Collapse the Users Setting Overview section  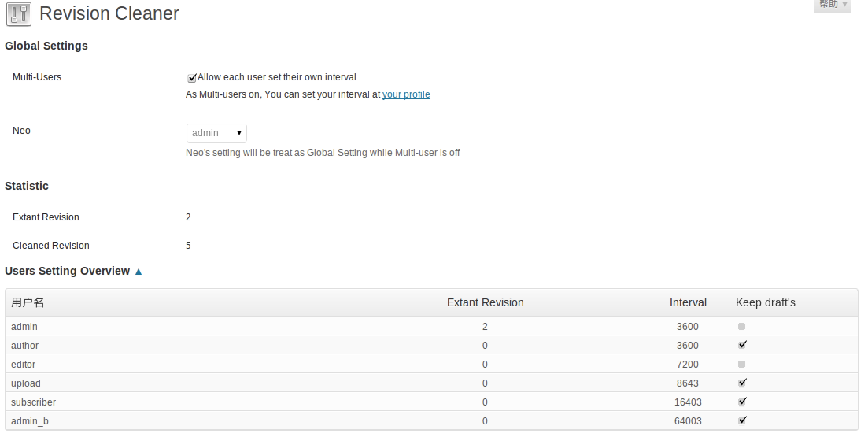click(139, 272)
